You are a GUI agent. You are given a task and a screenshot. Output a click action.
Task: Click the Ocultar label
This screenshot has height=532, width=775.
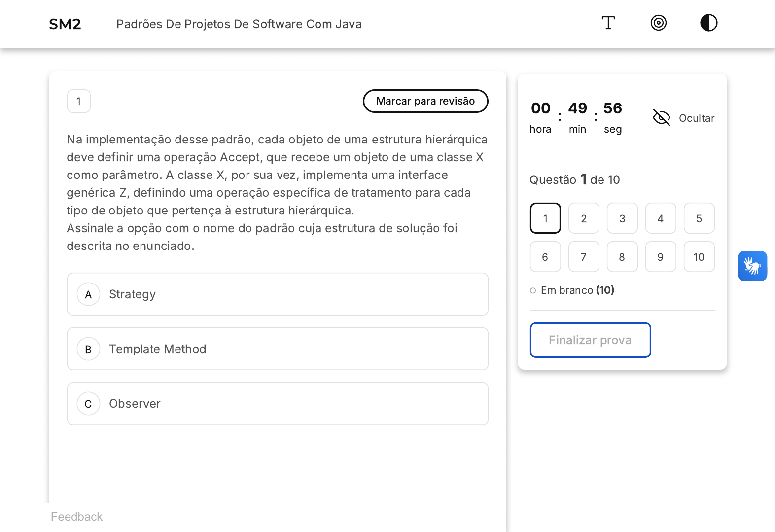(x=696, y=118)
